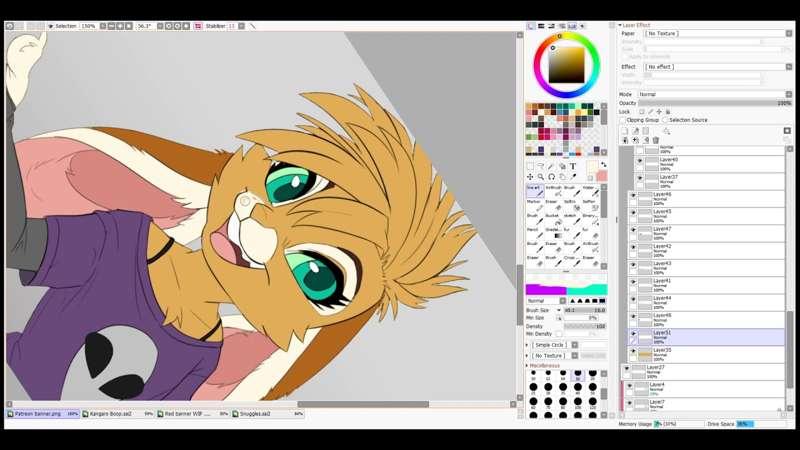Select the rectangular selection tool
This screenshot has height=450, width=800.
[x=530, y=166]
